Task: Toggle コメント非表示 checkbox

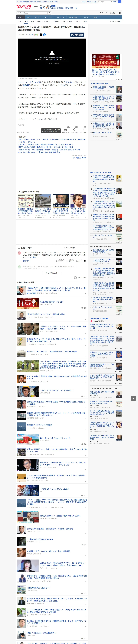Action: click(x=75, y=277)
